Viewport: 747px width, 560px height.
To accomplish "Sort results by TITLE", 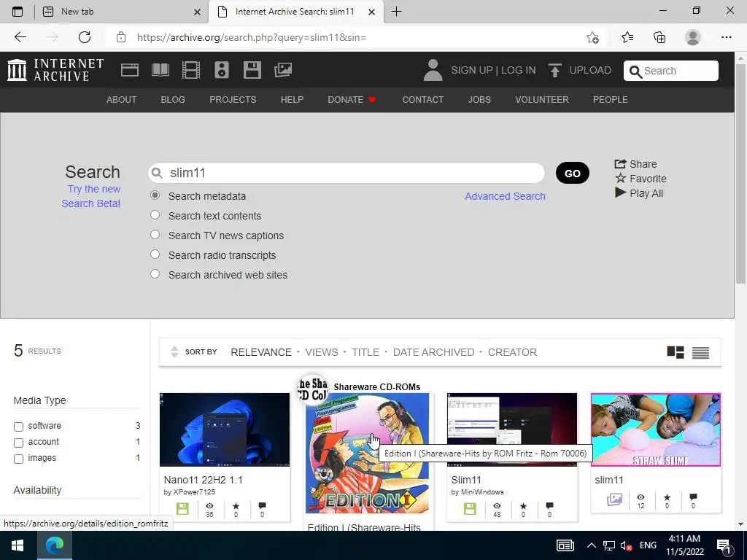I will pos(365,352).
